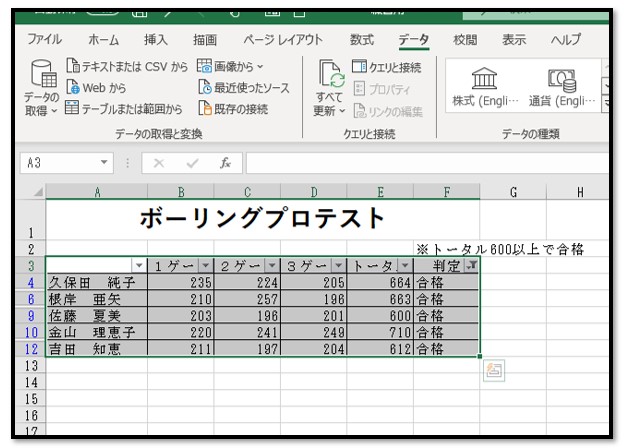Click the score 257 in 2ゲーム
Image resolution: width=624 pixels, height=448 pixels.
click(x=267, y=299)
